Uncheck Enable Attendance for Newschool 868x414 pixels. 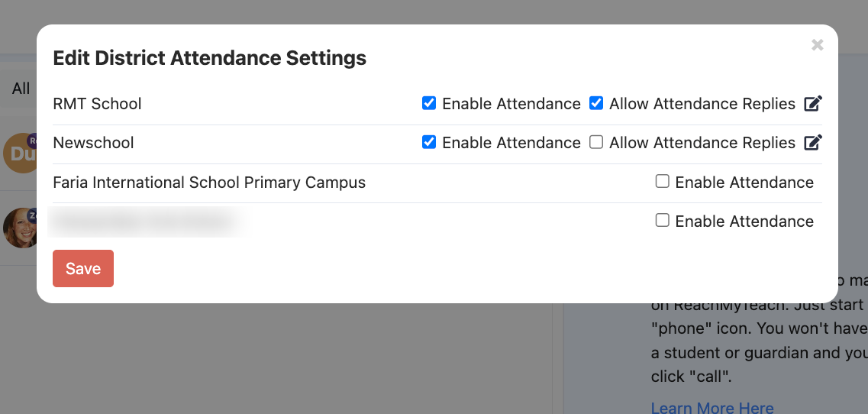tap(429, 142)
